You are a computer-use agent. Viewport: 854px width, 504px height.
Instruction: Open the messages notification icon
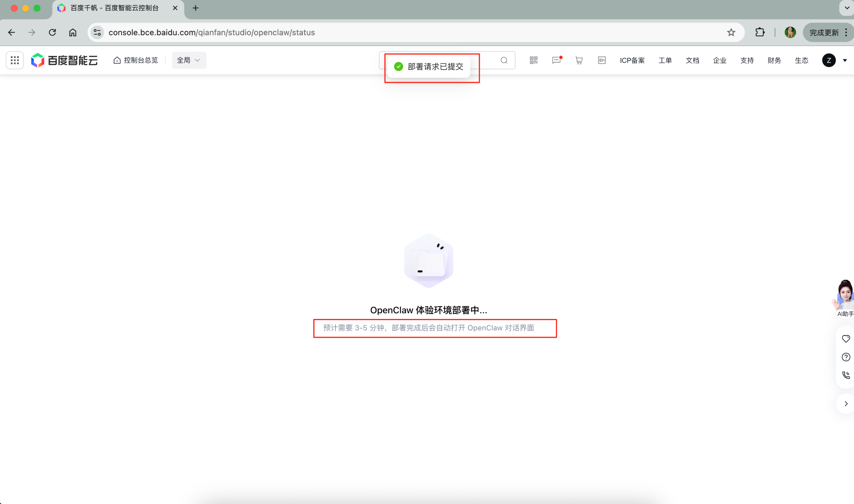click(x=556, y=61)
